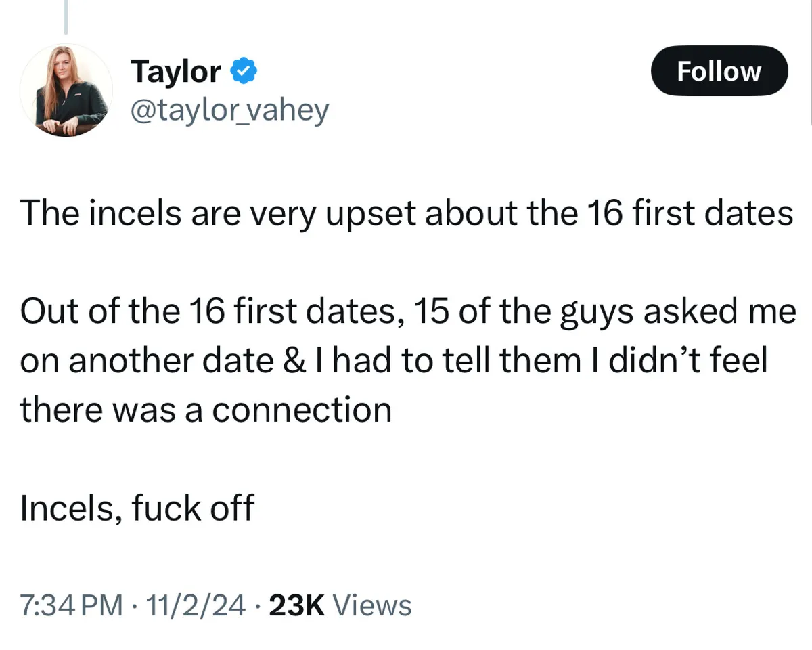This screenshot has height=650, width=812.
Task: Click the tweet's first sentence about incels upset
Action: tap(406, 213)
